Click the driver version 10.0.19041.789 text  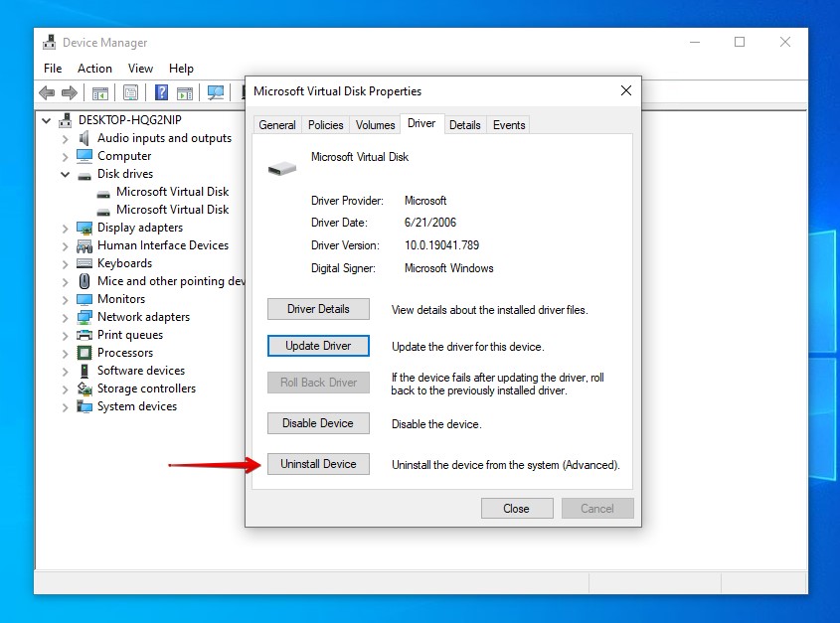click(442, 245)
